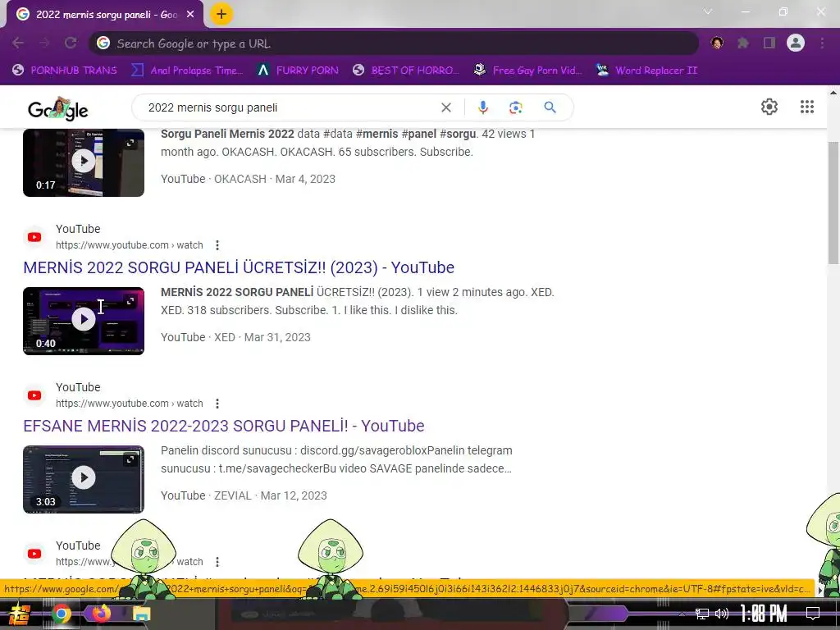Viewport: 840px width, 630px height.
Task: Open Chrome's three-dot menu
Action: 822,43
